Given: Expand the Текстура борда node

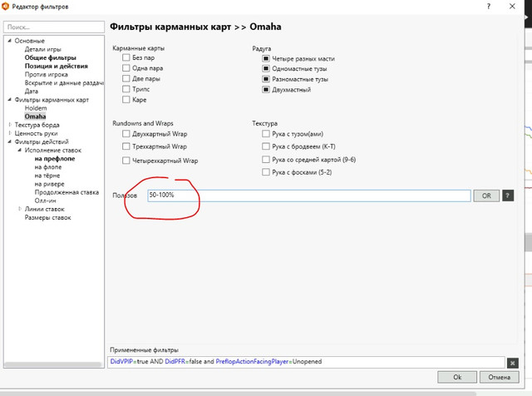Looking at the screenshot, I should [x=10, y=125].
